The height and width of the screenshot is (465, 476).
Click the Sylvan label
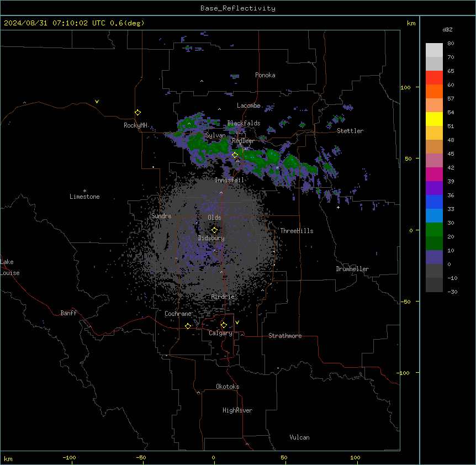[x=215, y=135]
